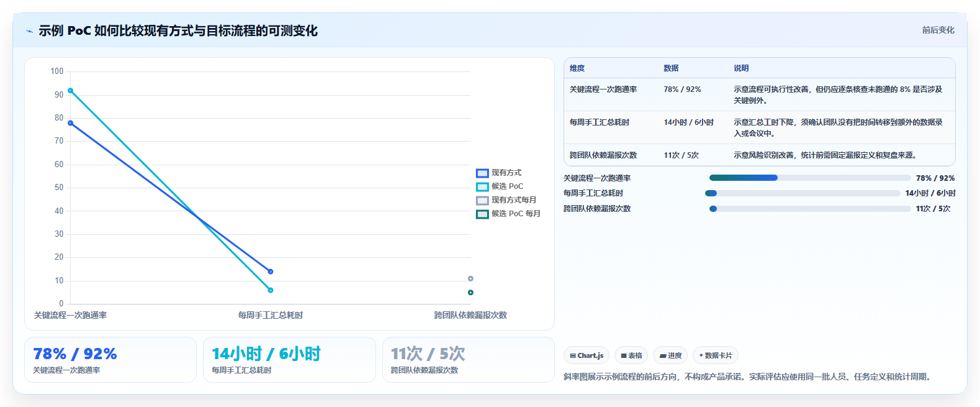Click the 前后变化 label in header
980x407 pixels.
[x=938, y=30]
